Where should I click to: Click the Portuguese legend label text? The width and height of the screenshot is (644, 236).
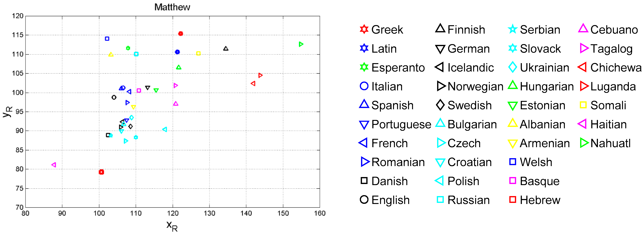pos(401,124)
